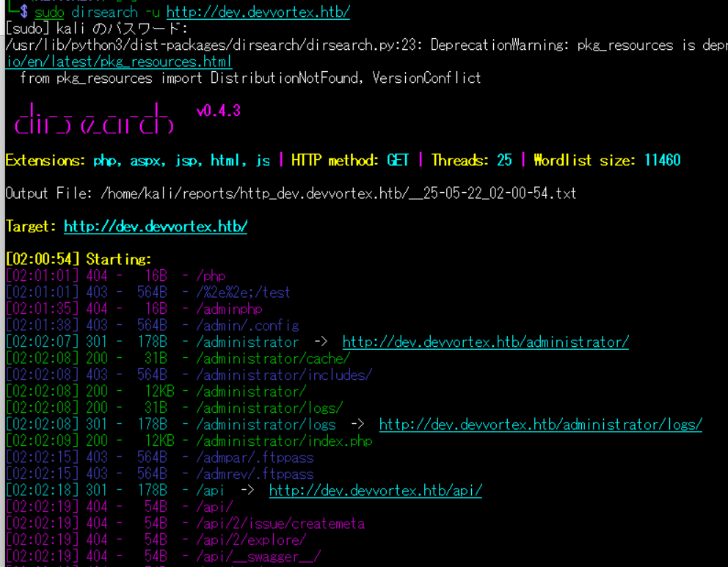This screenshot has height=567, width=728.
Task: Click the dirsearch ASCII art logo
Action: pyautogui.click(x=94, y=119)
